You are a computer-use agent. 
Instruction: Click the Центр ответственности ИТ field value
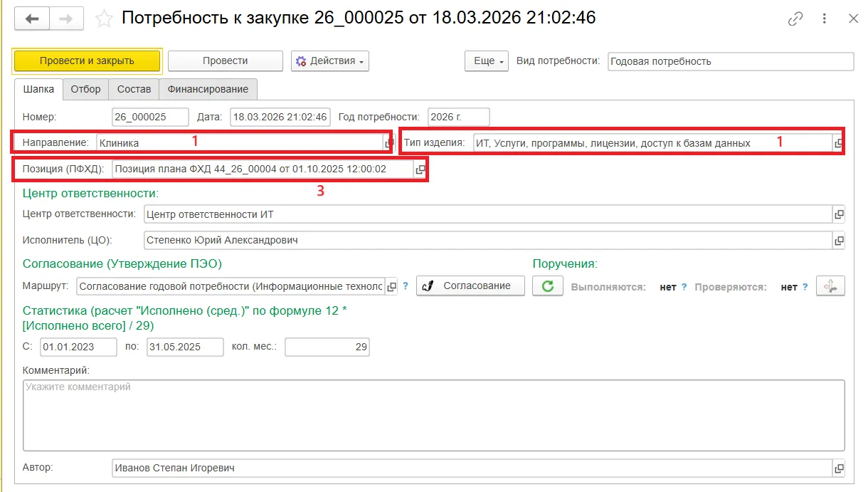(488, 214)
